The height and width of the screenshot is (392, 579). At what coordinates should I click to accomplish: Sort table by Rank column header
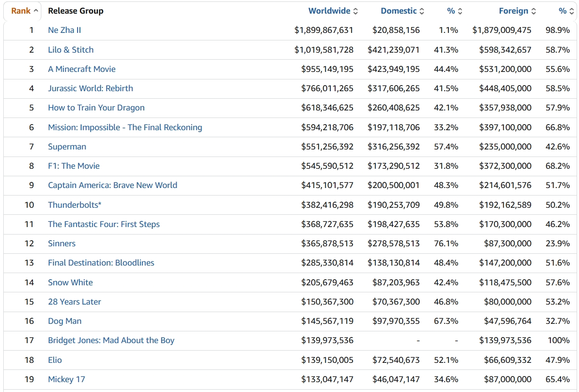pos(25,11)
